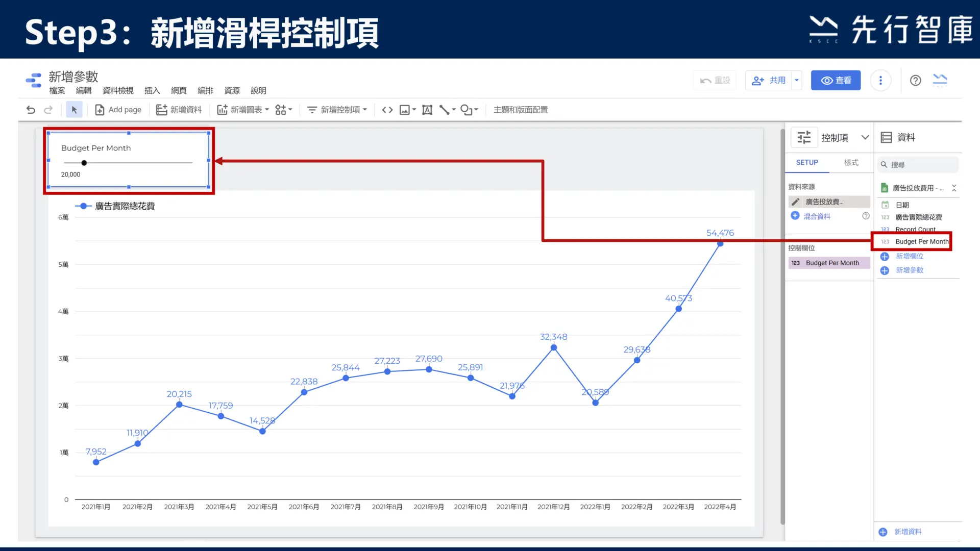This screenshot has height=551, width=980.
Task: Click the 控制項 panel slider icon
Action: tap(804, 137)
